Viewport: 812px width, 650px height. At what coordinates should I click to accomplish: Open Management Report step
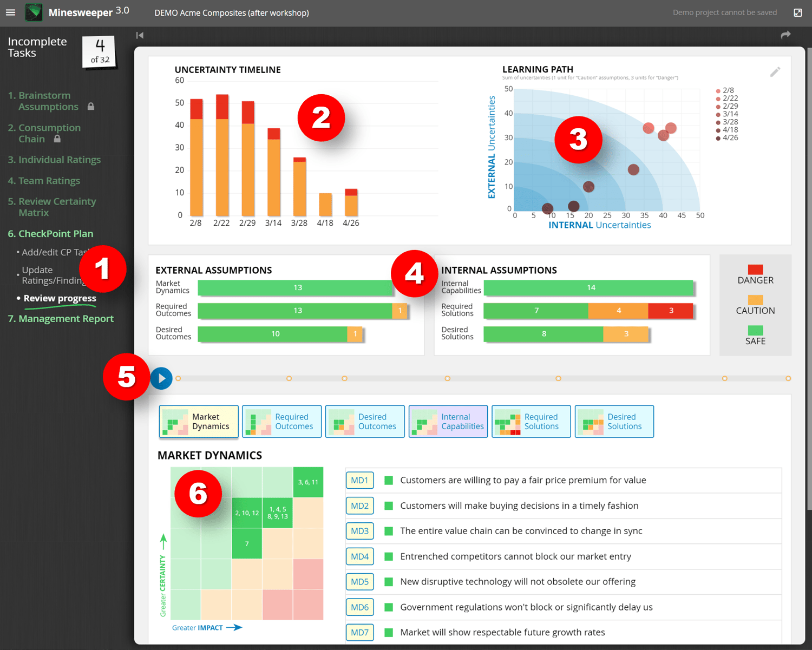point(61,319)
